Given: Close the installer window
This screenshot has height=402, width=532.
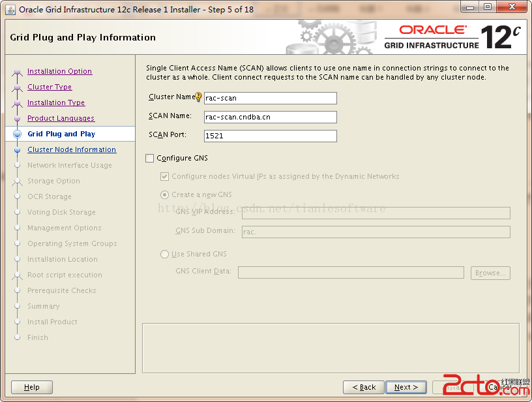Looking at the screenshot, I should click(512, 7).
